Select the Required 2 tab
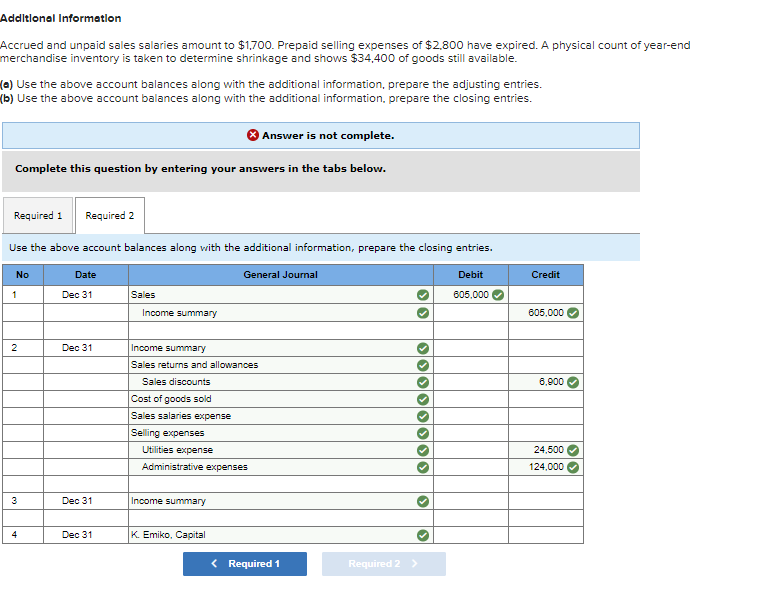 point(110,215)
